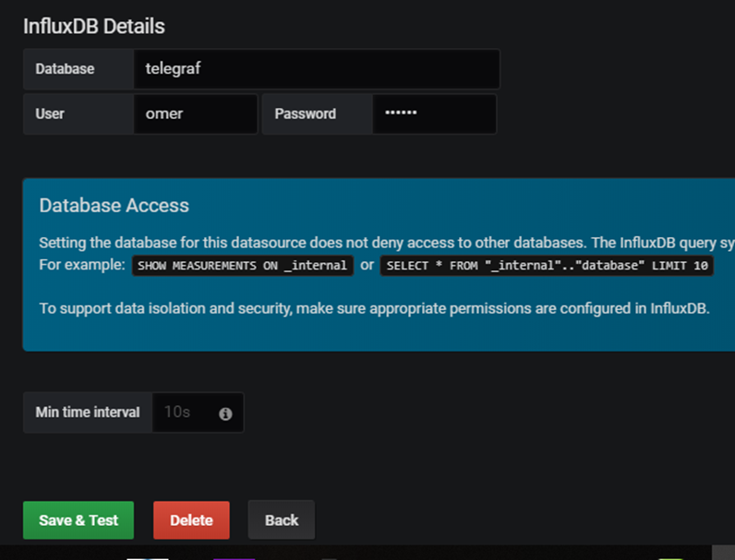The image size is (735, 560).
Task: Click the Min time interval label
Action: (88, 412)
